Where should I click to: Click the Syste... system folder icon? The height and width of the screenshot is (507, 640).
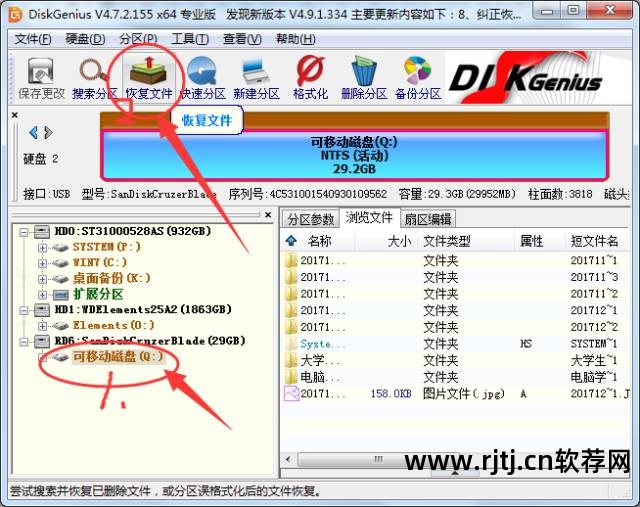click(291, 343)
